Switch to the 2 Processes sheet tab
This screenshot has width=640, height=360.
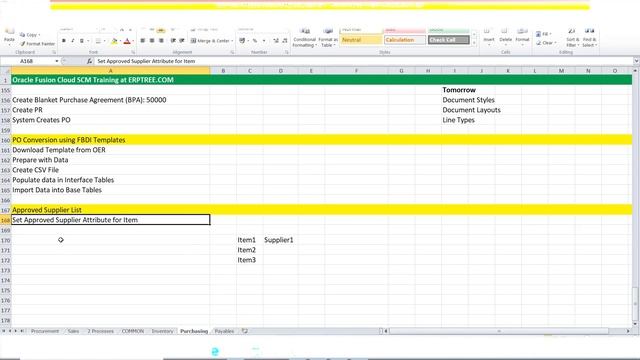tap(100, 331)
